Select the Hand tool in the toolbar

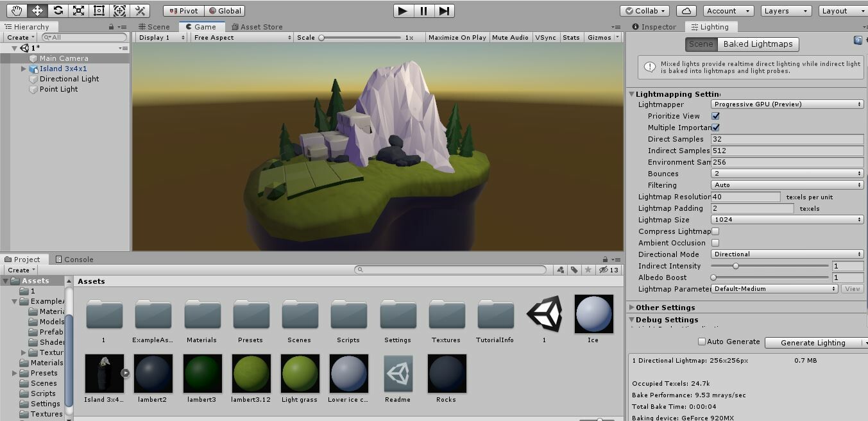click(16, 10)
